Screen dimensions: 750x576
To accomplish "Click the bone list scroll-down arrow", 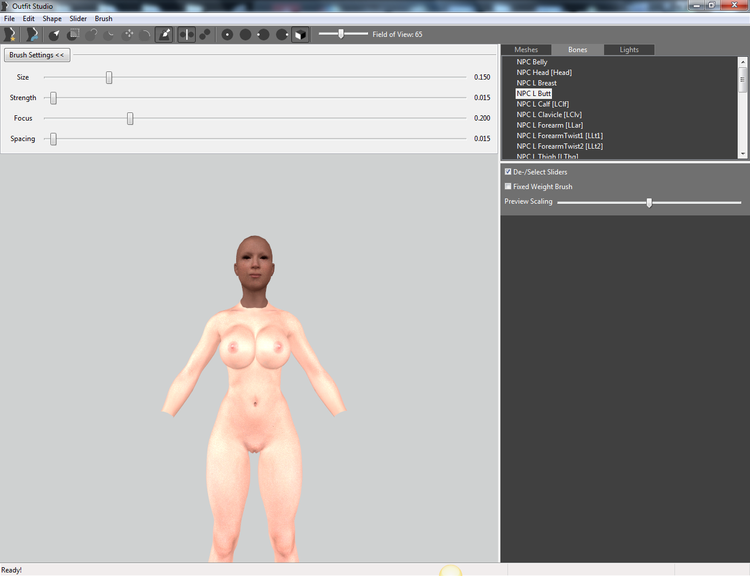I will pyautogui.click(x=742, y=154).
